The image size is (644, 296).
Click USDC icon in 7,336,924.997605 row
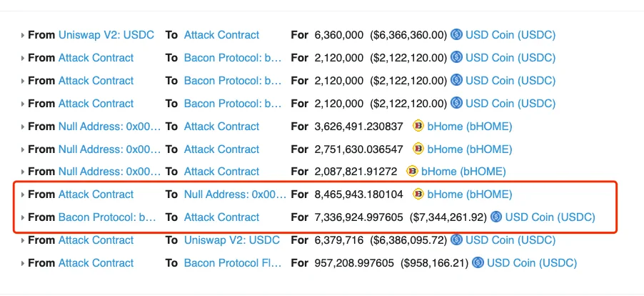pos(496,217)
